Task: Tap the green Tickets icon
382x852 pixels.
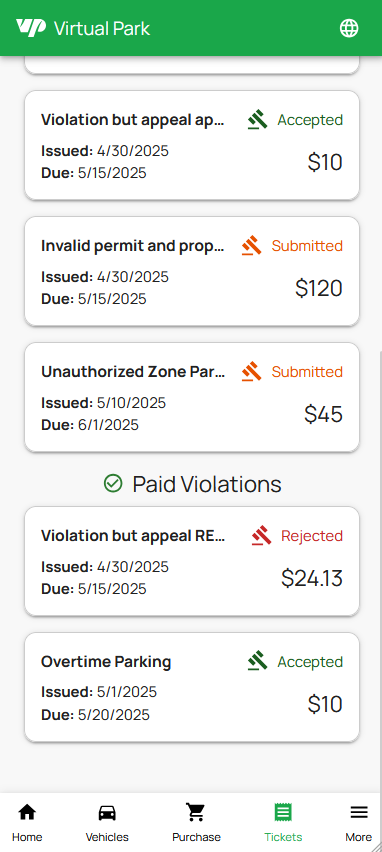Action: click(283, 812)
